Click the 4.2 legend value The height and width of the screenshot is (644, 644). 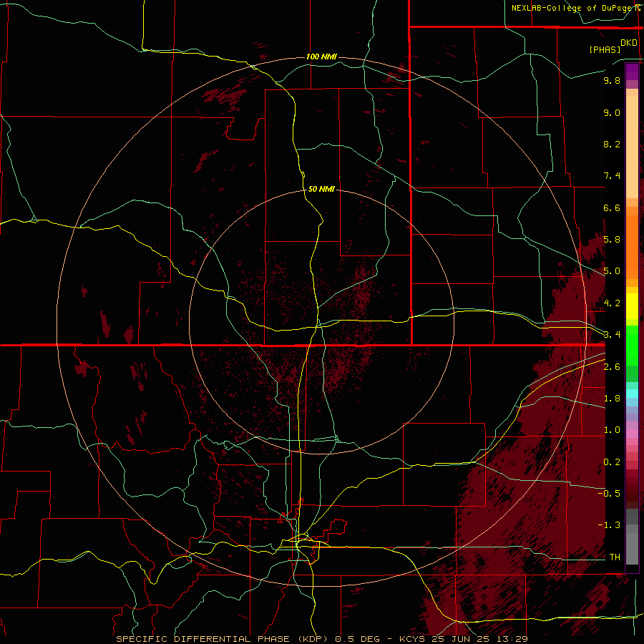point(612,303)
